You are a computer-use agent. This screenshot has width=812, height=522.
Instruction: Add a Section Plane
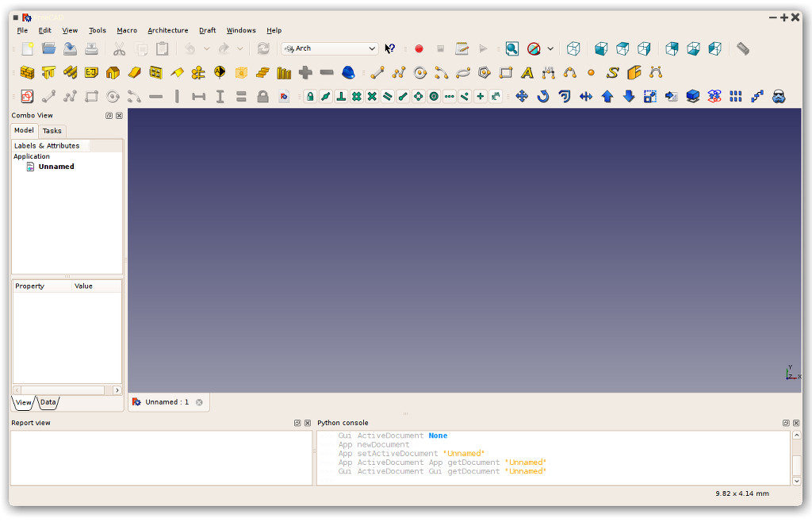tap(220, 72)
